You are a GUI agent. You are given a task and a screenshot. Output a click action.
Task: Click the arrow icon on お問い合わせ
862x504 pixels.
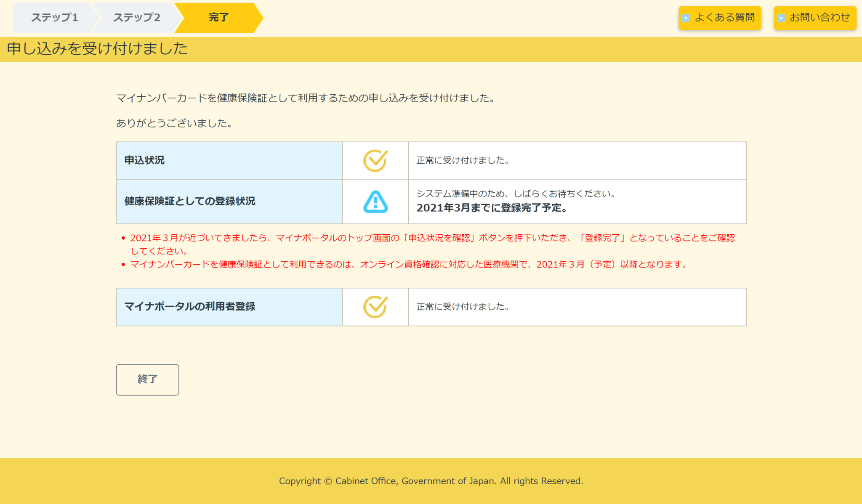click(781, 18)
